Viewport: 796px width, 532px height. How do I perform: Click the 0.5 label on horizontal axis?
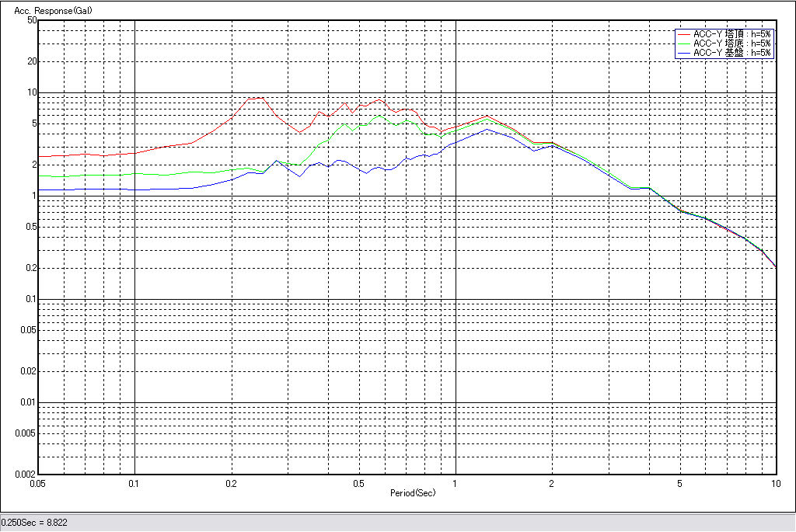coord(358,484)
